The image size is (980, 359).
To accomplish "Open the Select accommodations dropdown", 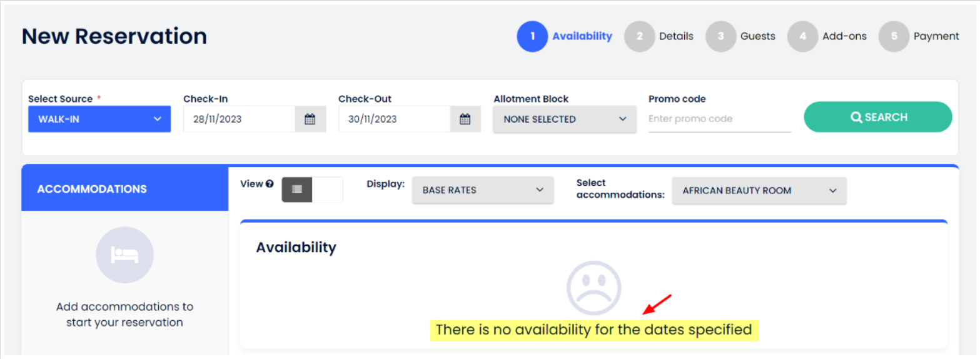I will [759, 191].
